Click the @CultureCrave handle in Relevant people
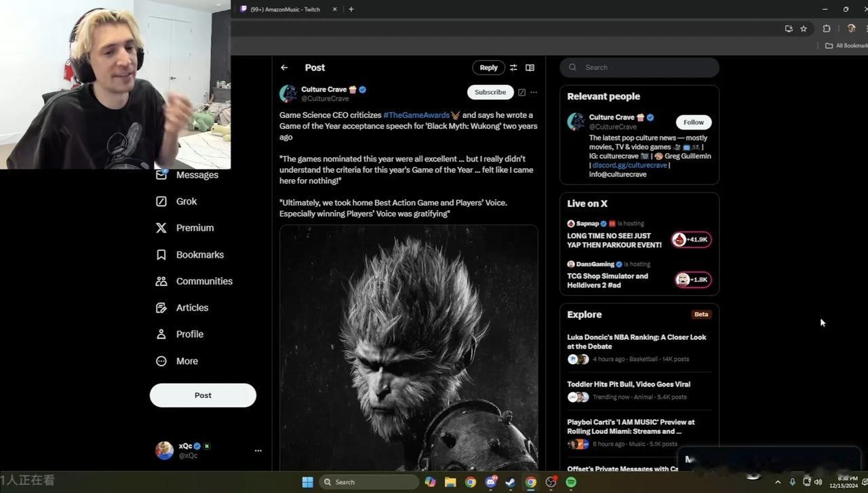Screen dimensions: 868x493 point(612,127)
